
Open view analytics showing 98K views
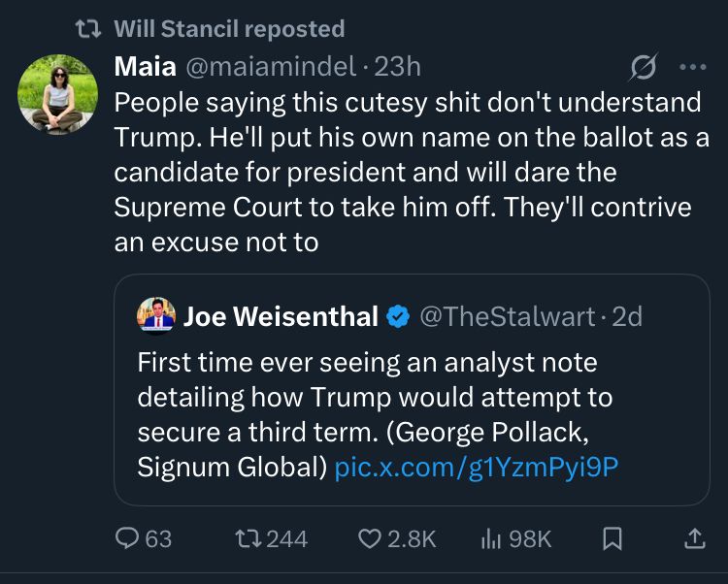point(492,538)
